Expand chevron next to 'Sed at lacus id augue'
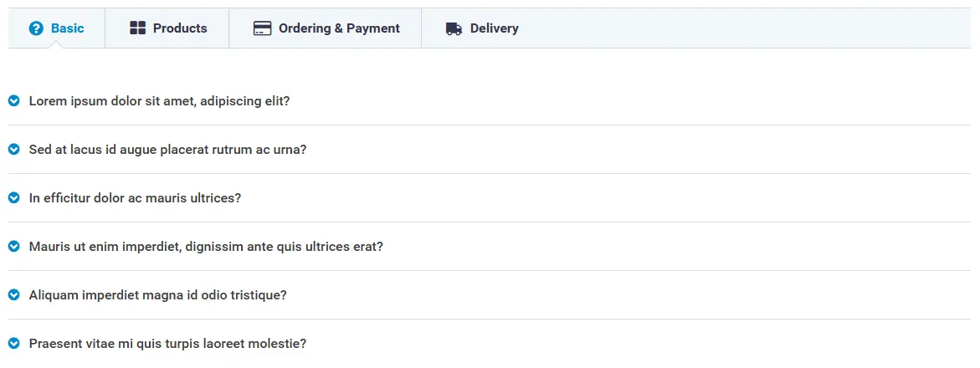This screenshot has height=368, width=980. (13, 150)
